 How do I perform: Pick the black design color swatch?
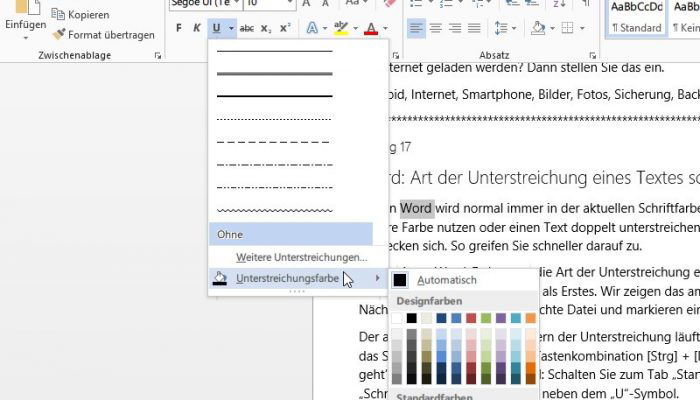pyautogui.click(x=412, y=318)
